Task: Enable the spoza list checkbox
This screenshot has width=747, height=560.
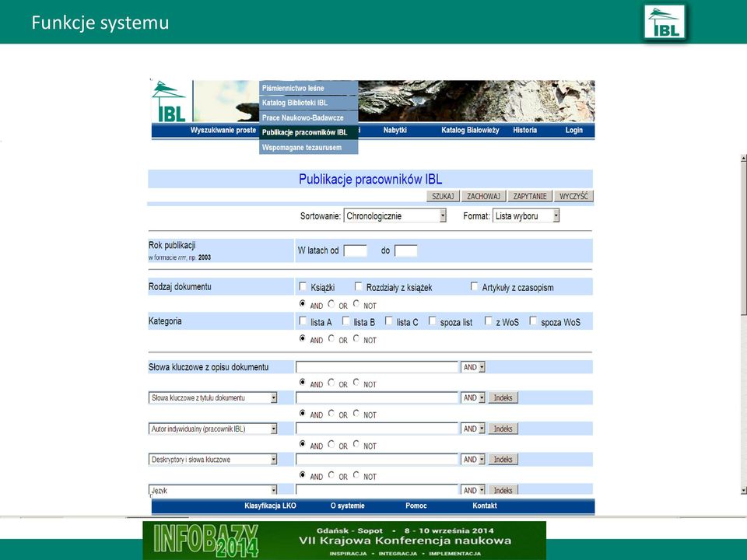Action: 432,321
